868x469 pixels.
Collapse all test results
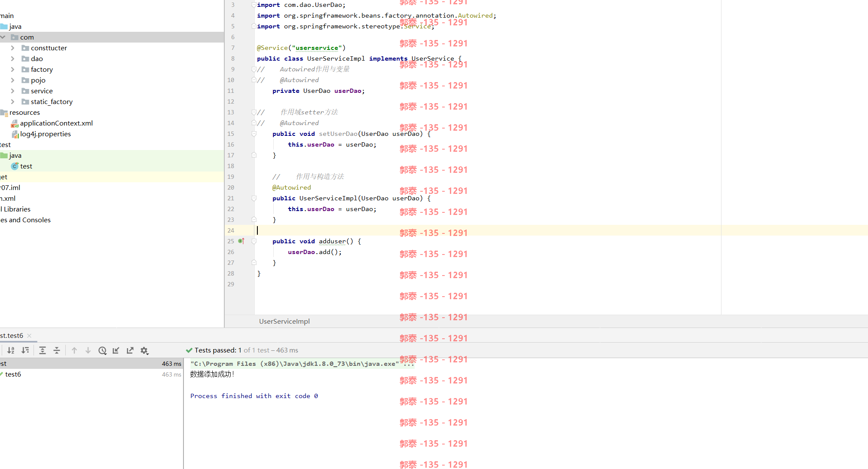point(57,350)
